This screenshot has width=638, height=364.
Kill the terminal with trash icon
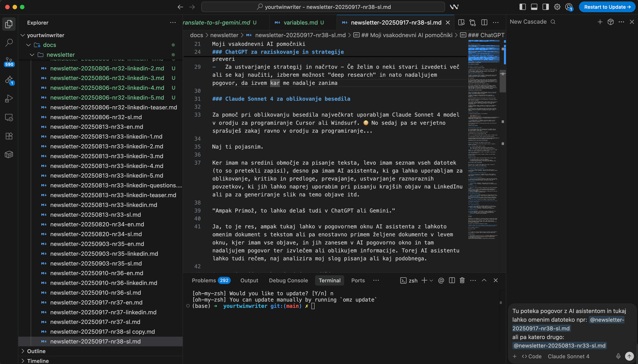pyautogui.click(x=462, y=280)
